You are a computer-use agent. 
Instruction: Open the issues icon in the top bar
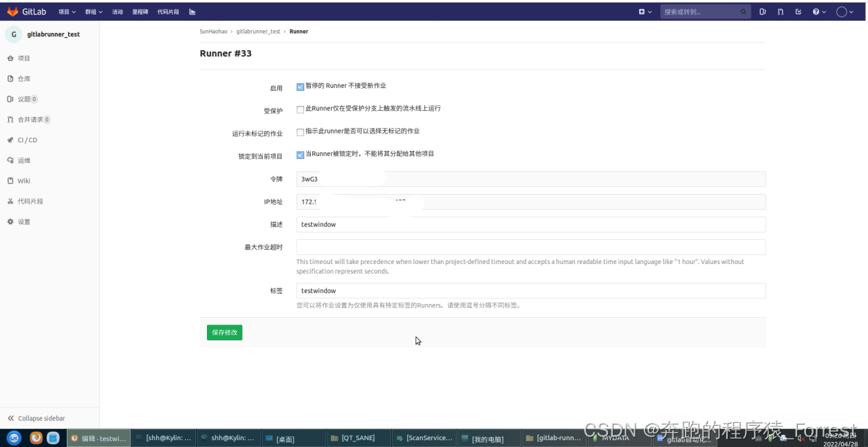pyautogui.click(x=763, y=12)
